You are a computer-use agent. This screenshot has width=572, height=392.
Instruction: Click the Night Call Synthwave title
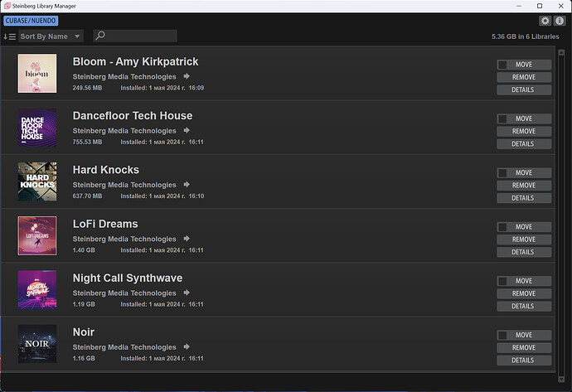128,278
